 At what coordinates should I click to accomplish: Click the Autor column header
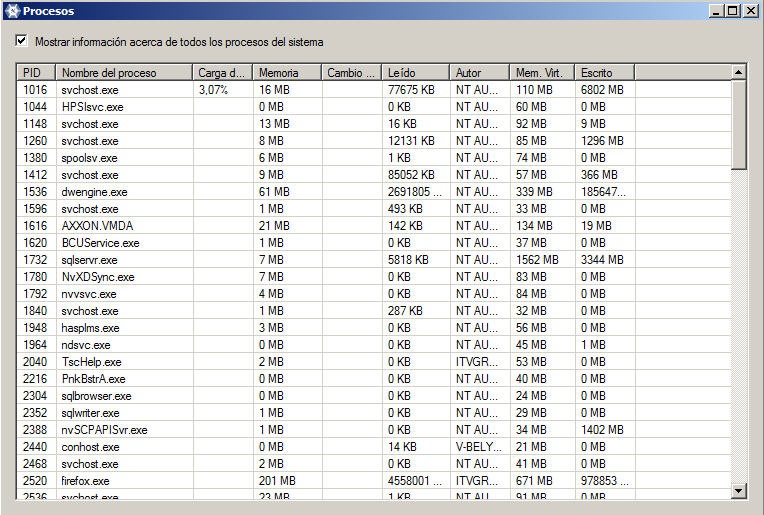[479, 73]
